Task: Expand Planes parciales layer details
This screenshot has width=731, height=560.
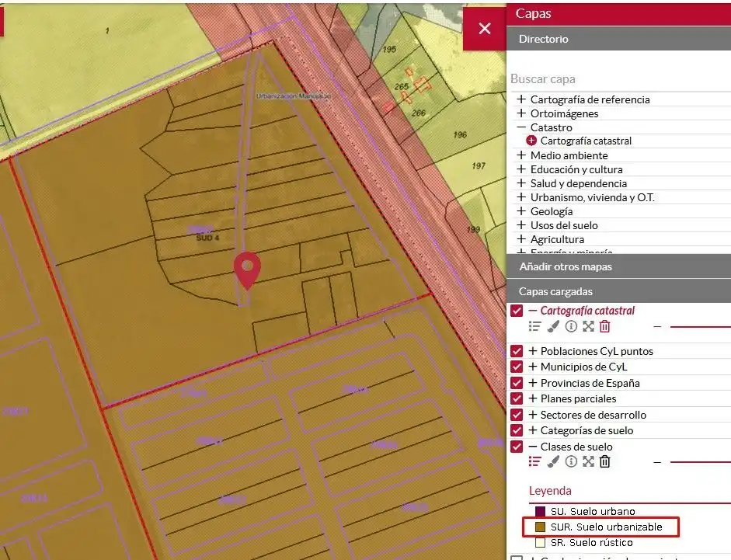Action: tap(533, 398)
